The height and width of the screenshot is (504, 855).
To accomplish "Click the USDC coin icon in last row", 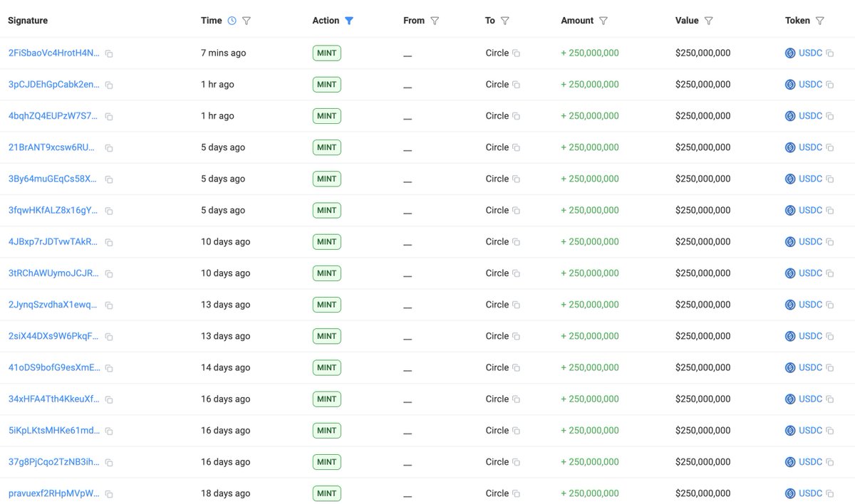I will click(789, 493).
